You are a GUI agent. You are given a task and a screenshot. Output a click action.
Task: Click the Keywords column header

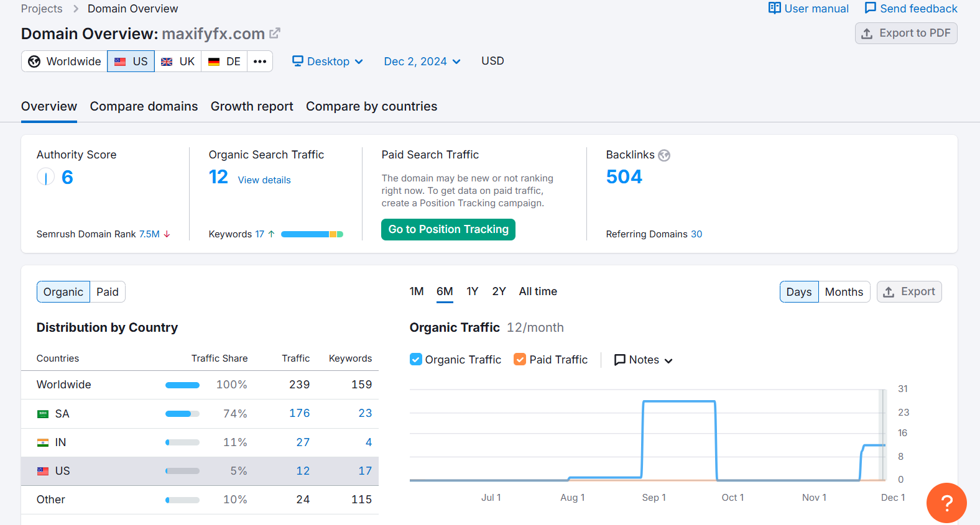tap(350, 358)
